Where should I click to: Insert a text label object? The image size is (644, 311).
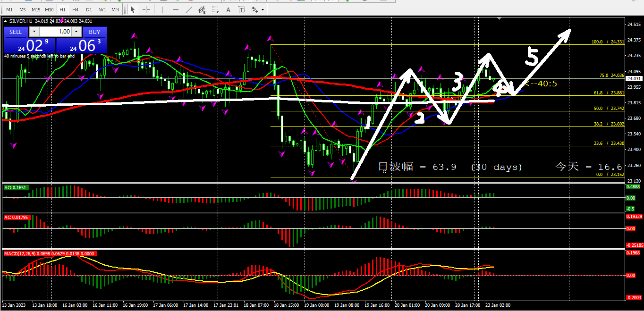point(242,9)
